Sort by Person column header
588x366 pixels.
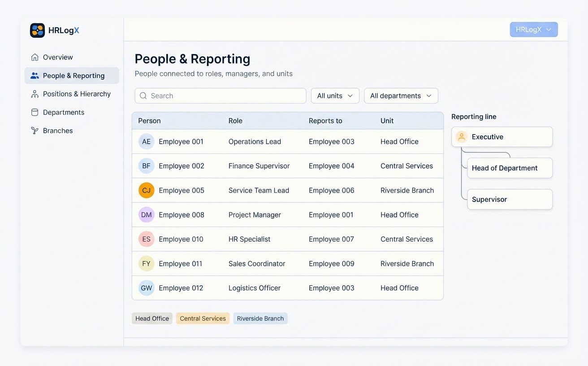pos(149,121)
